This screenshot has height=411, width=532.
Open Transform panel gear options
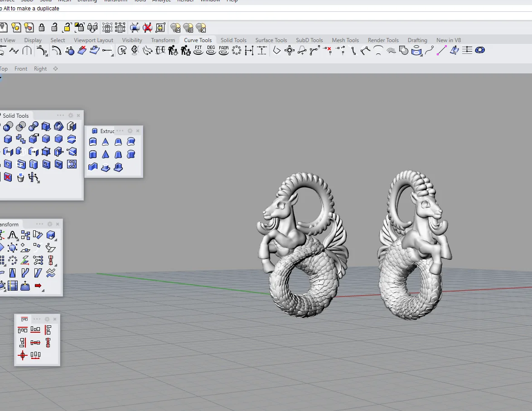tap(50, 224)
